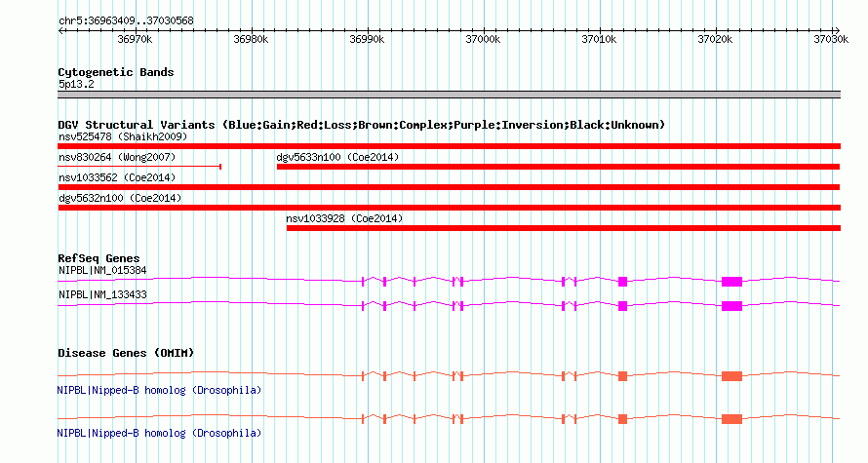The width and height of the screenshot is (868, 463).
Task: Open variant label dgv5632n100 (Coe2014)
Action: [120, 198]
